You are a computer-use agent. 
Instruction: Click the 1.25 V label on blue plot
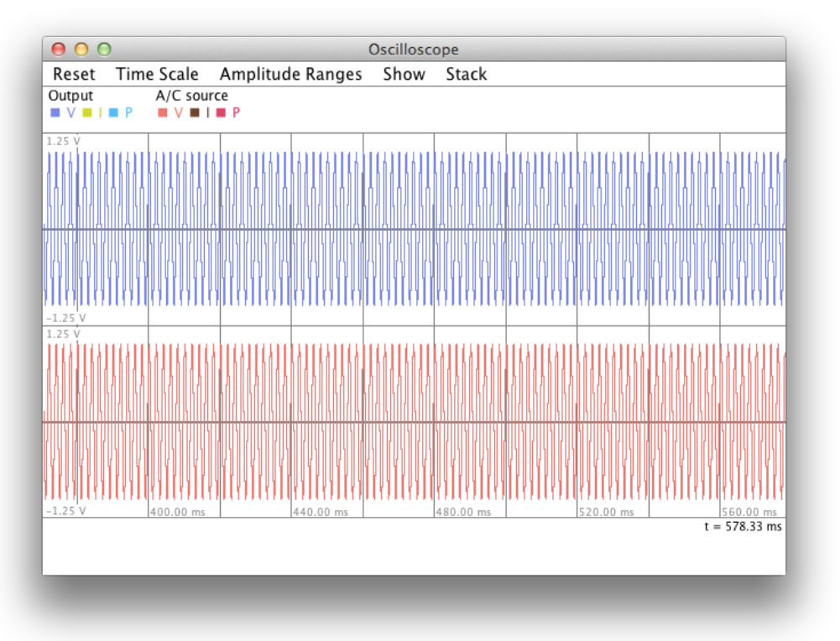(63, 142)
